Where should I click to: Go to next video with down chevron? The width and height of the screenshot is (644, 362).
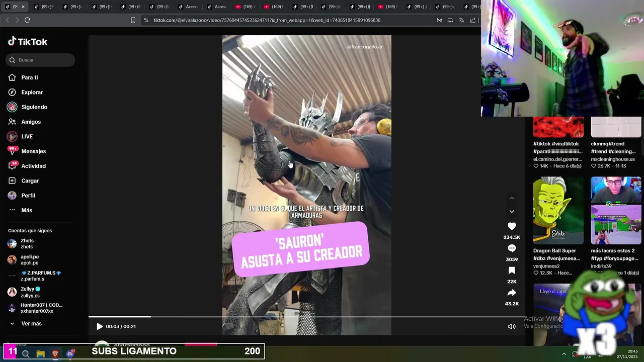point(512,212)
